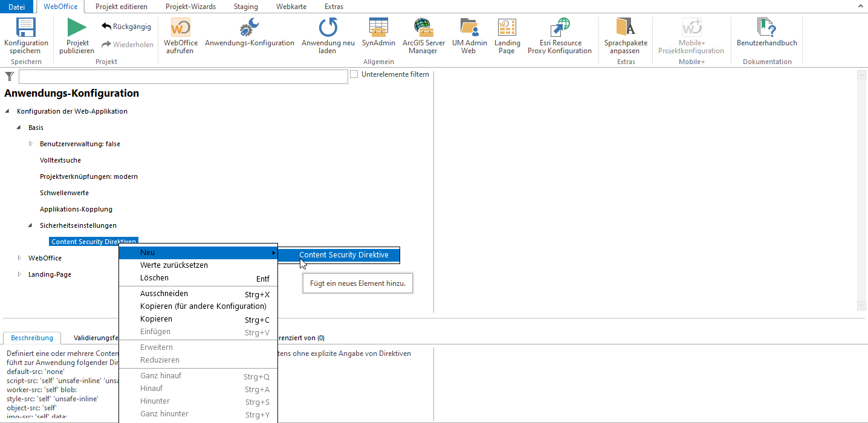Expand the Benutzerverwaltung tree node

pos(31,144)
